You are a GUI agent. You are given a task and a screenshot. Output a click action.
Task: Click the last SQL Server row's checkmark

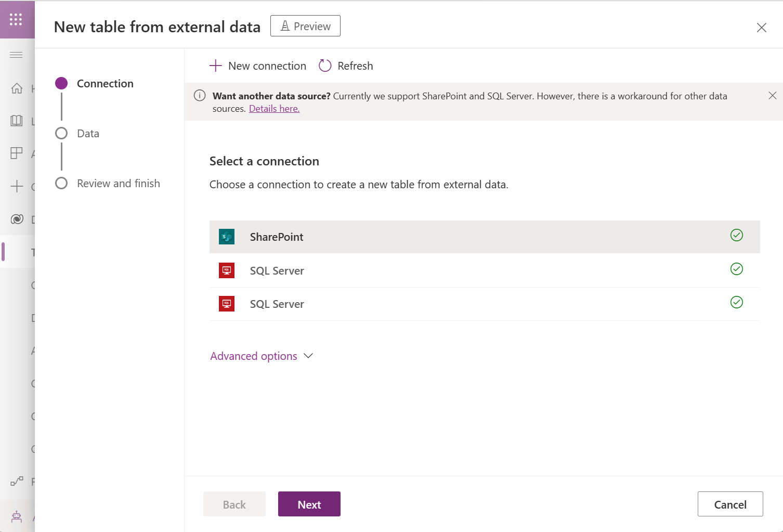click(x=736, y=303)
